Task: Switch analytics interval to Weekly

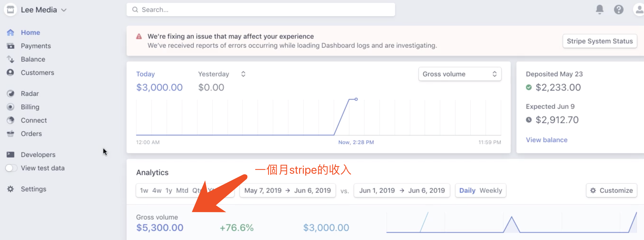Action: tap(490, 190)
